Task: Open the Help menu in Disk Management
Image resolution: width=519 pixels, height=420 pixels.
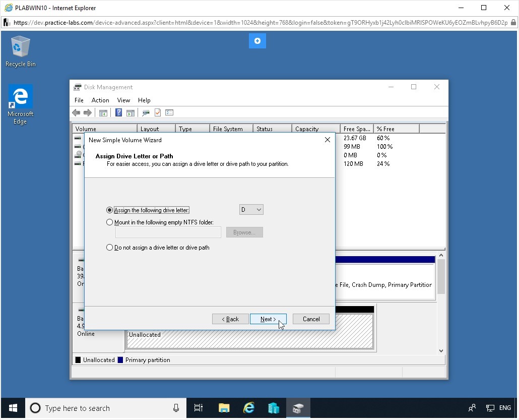Action: click(x=144, y=100)
